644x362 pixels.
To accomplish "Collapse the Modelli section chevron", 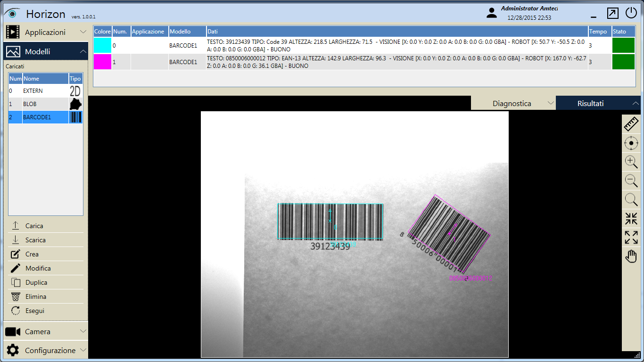I will coord(83,51).
